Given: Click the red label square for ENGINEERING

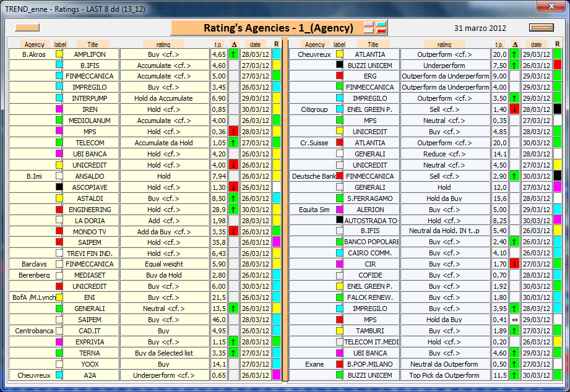Looking at the screenshot, I should click(59, 209).
